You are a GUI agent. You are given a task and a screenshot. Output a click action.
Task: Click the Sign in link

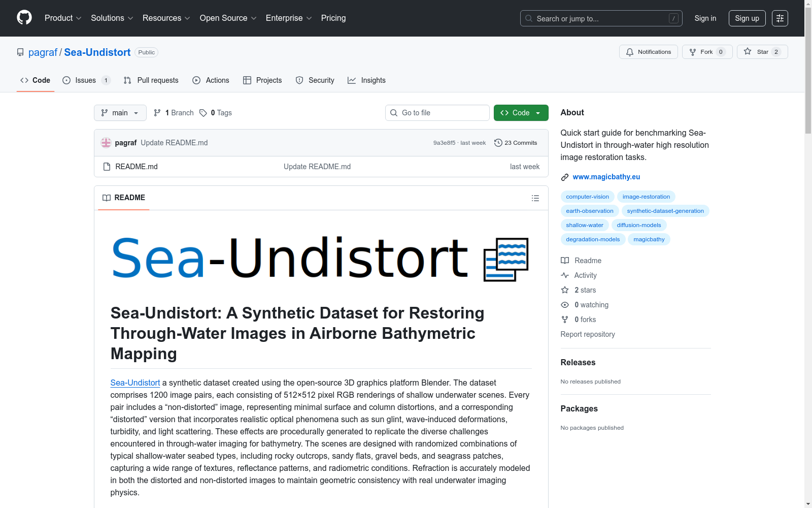[x=705, y=18]
